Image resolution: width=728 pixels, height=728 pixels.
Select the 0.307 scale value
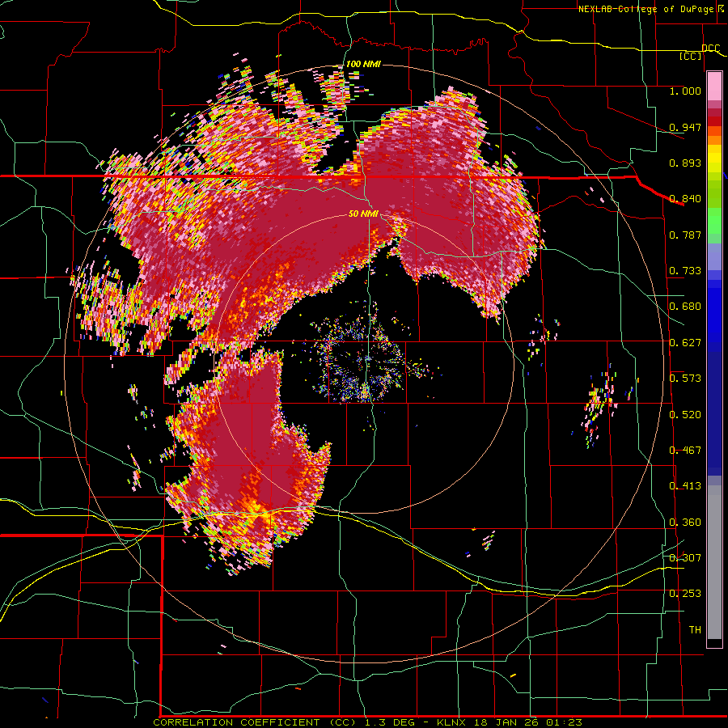(x=685, y=558)
